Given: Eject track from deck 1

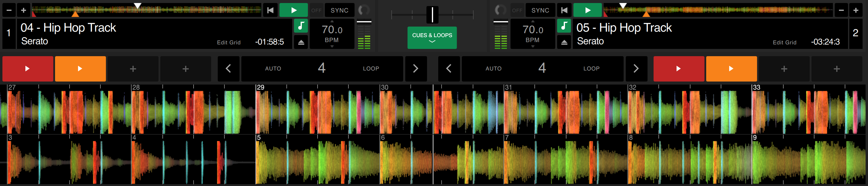Looking at the screenshot, I should pyautogui.click(x=301, y=42).
